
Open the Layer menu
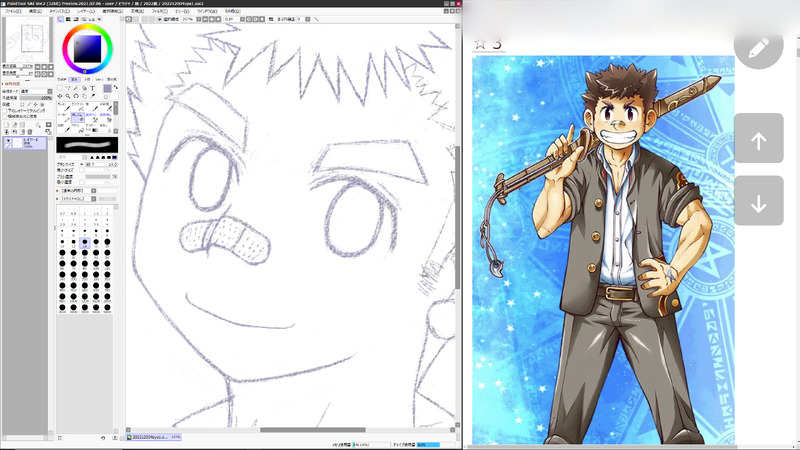86,11
